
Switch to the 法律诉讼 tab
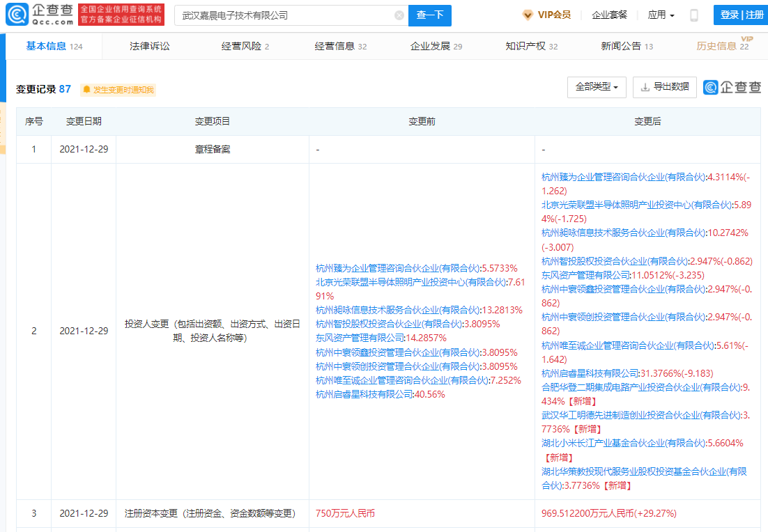pyautogui.click(x=149, y=46)
